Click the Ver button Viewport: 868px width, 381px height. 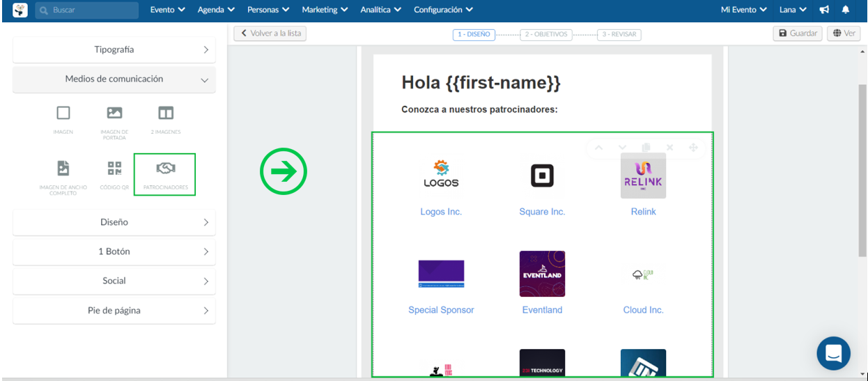coord(844,33)
